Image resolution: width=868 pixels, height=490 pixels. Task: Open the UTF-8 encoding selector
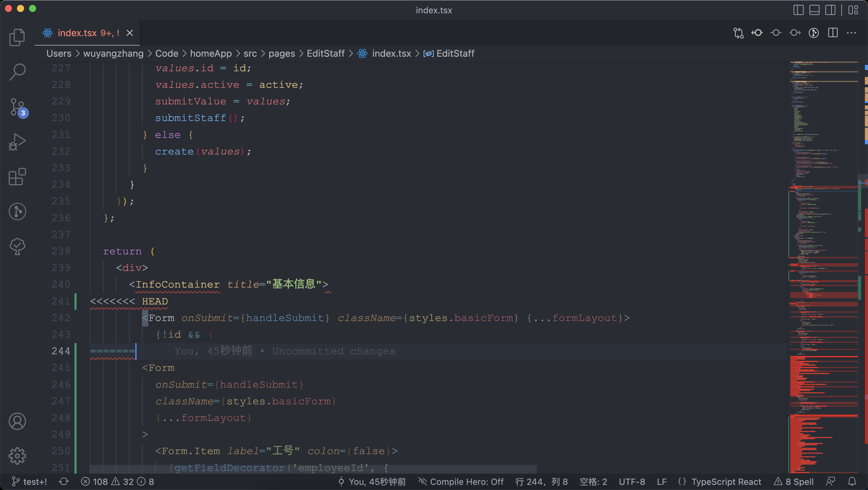click(632, 482)
